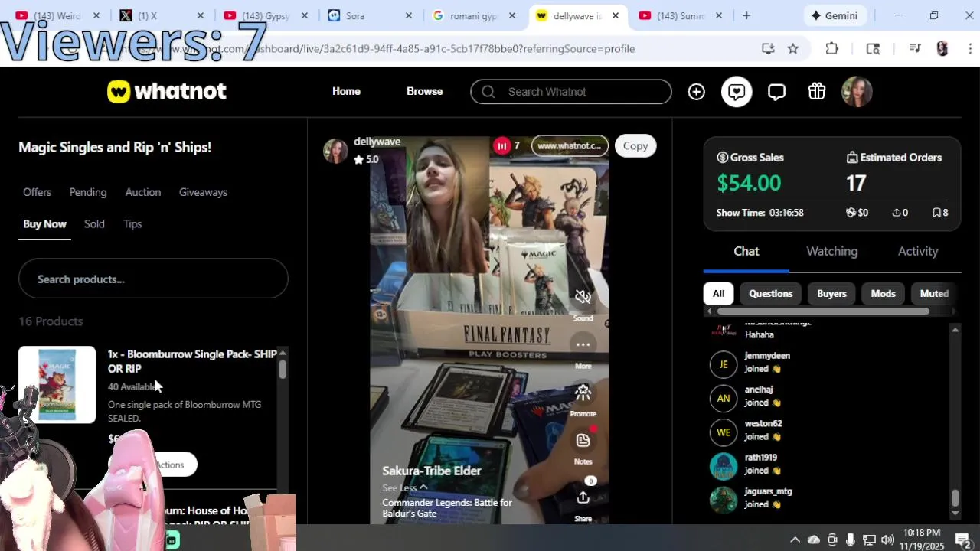The image size is (980, 551).
Task: Click taskbar volume speaker icon
Action: (887, 540)
